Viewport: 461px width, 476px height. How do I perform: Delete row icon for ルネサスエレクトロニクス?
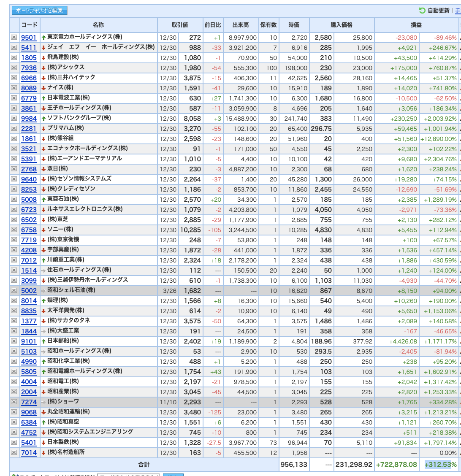[14, 209]
